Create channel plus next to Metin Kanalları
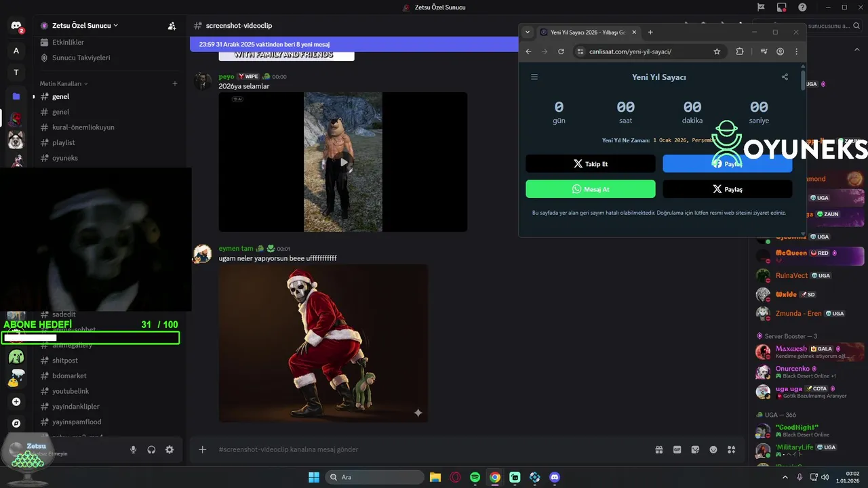Screen dimensions: 868x488 [x=174, y=83]
